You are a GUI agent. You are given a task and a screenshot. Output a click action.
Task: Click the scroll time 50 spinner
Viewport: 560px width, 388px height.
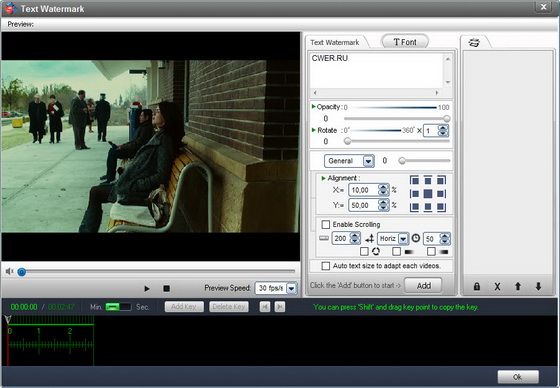tap(445, 239)
